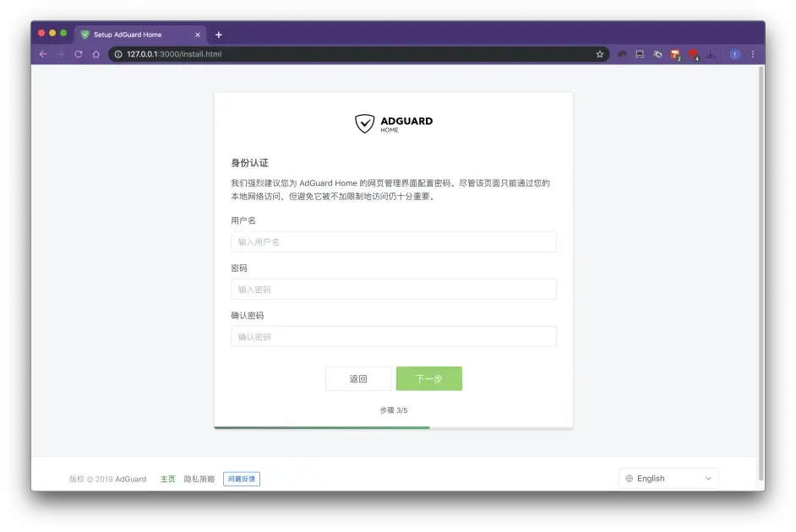Reload the page with the refresh icon

point(79,54)
